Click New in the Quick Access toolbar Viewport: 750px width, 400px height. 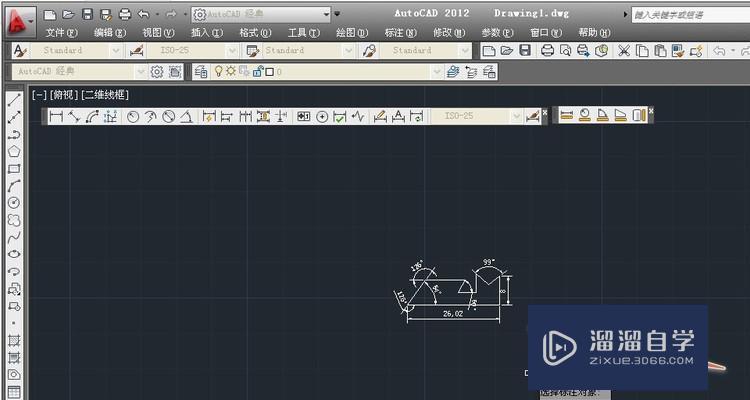[x=50, y=15]
